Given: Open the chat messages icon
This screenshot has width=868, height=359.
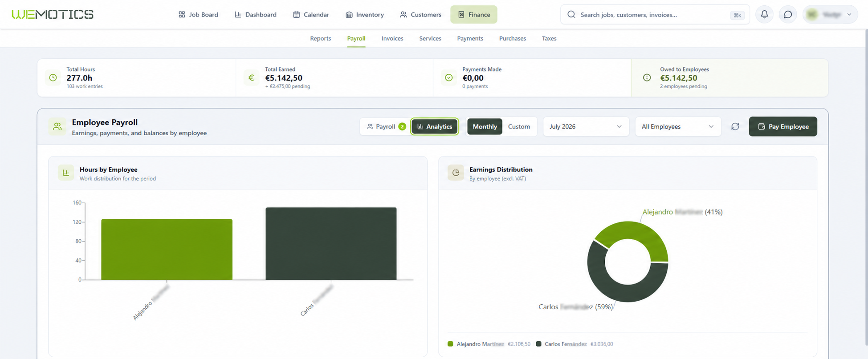Looking at the screenshot, I should (x=788, y=14).
